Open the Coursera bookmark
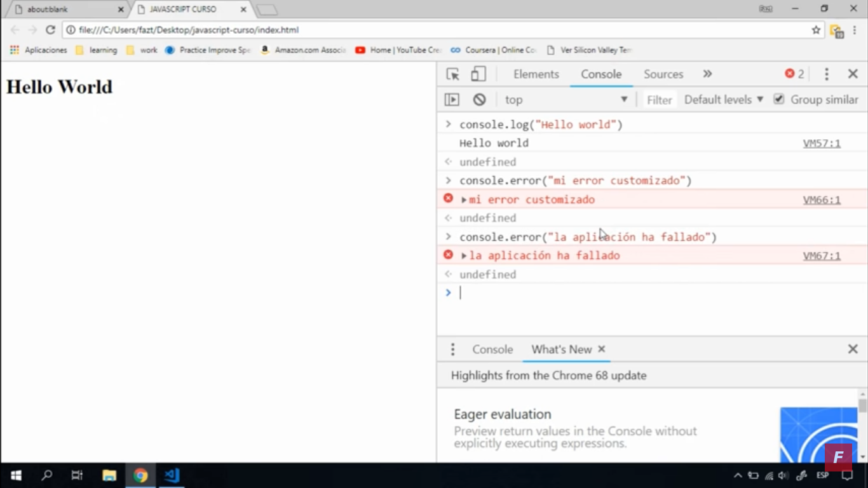Viewport: 868px width, 488px height. [493, 50]
